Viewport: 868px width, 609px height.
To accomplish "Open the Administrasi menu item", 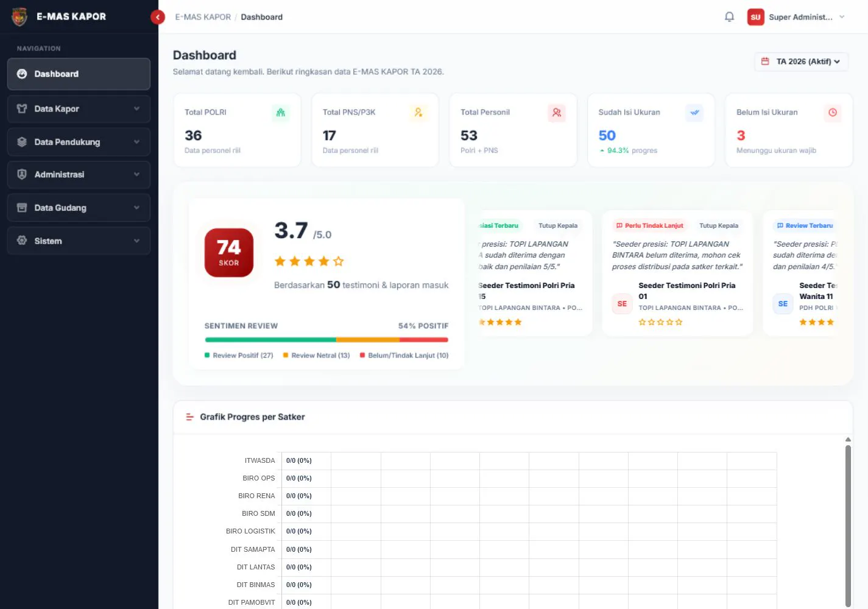I will 79,174.
